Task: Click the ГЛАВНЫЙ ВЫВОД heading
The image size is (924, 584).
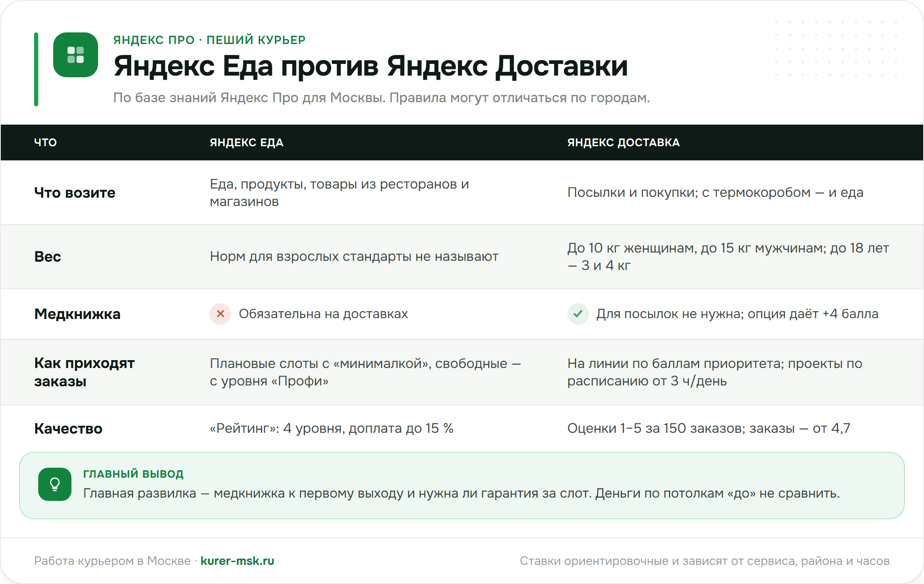Action: click(133, 474)
